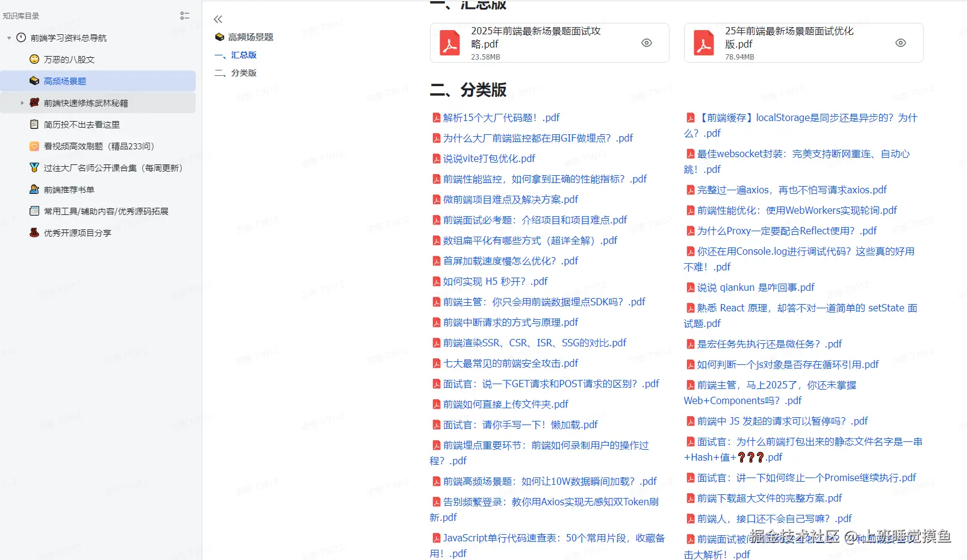Jump to 一、汇总版 in the outline
The height and width of the screenshot is (560, 967).
235,55
